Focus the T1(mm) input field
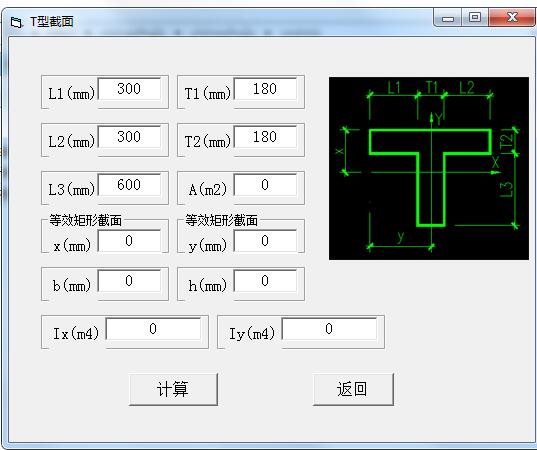This screenshot has height=450, width=537. tap(265, 89)
